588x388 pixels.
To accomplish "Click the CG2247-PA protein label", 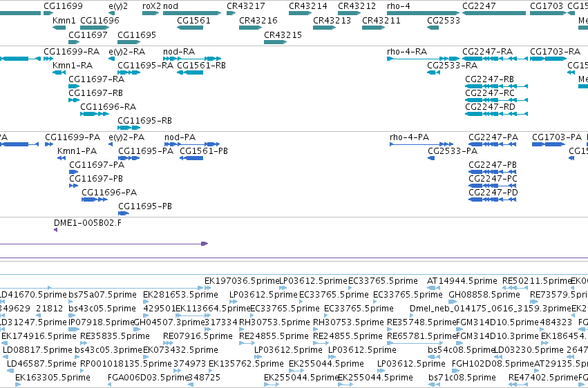I will coord(493,137).
